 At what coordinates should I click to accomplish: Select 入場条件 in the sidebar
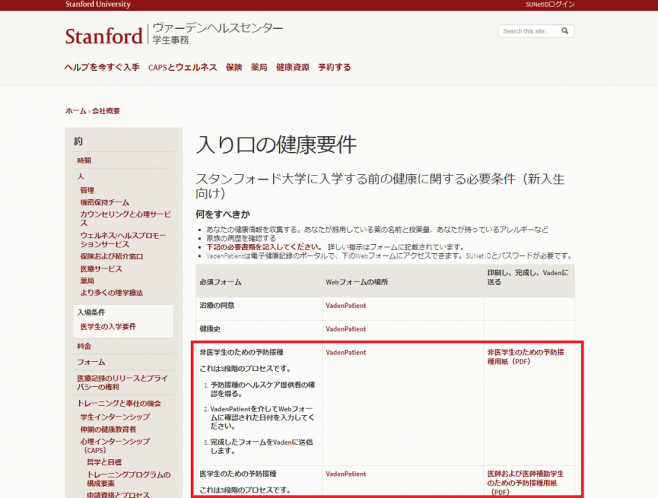(x=91, y=312)
